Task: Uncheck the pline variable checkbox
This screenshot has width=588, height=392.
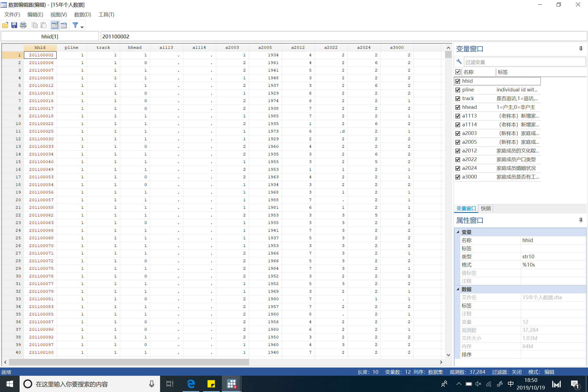Action: click(x=458, y=90)
